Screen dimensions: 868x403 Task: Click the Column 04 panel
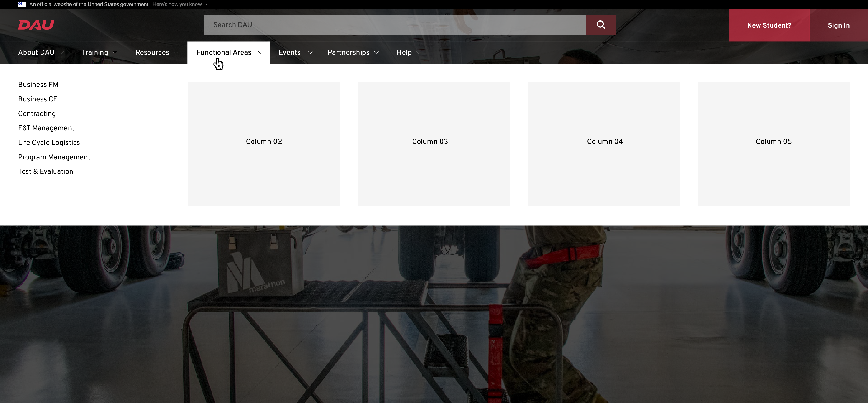point(604,144)
